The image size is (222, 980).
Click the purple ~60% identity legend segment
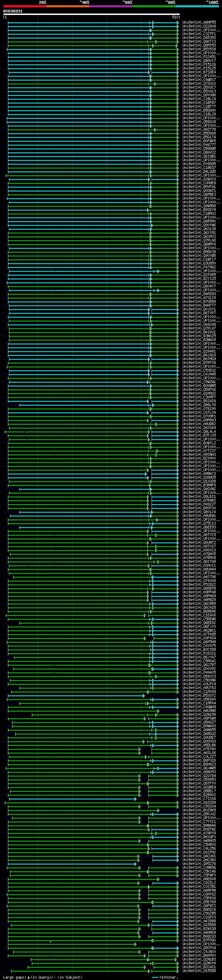(x=111, y=6)
